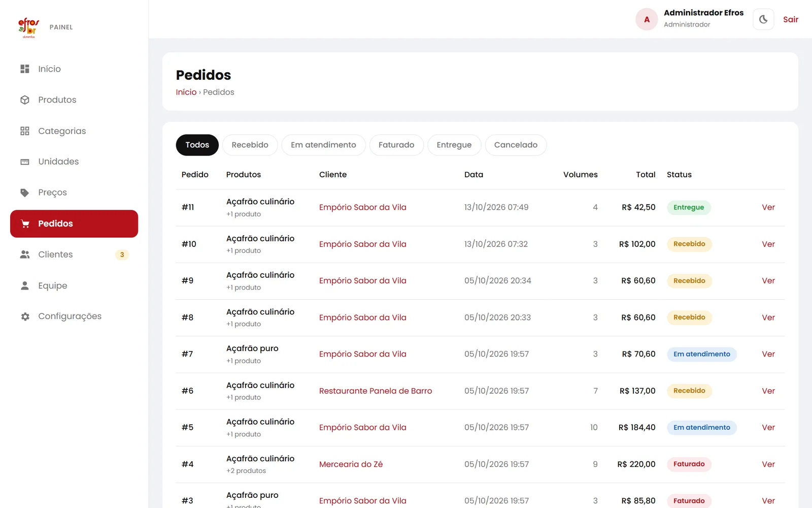Open Configurações in the sidebar
Screen dimensions: 812x508
[74, 316]
